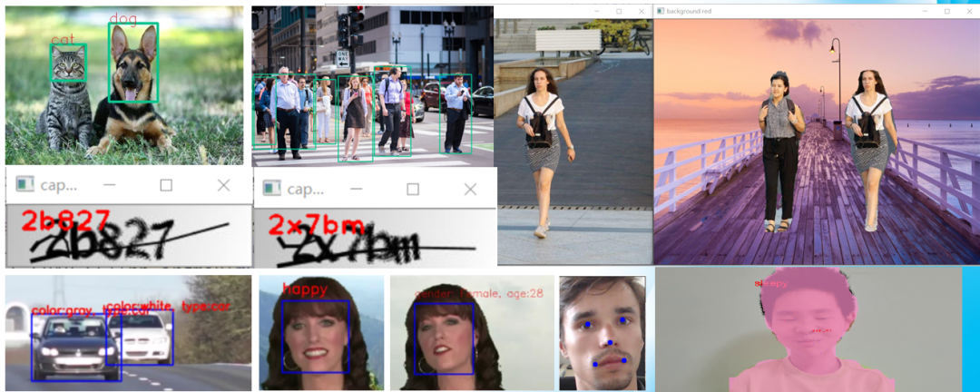Click the red 2b827 recognized captcha text
This screenshot has height=392, width=980.
[x=65, y=220]
